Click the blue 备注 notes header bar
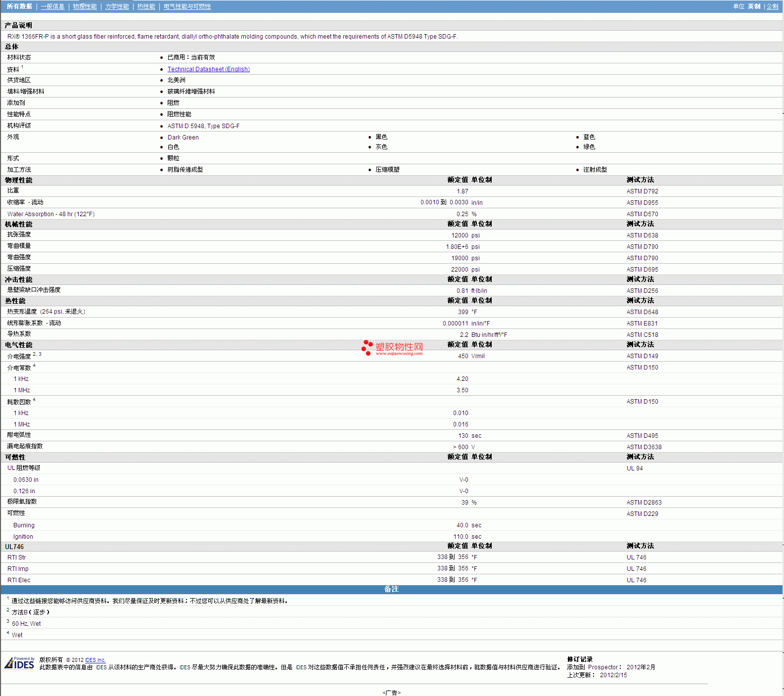 pos(391,589)
